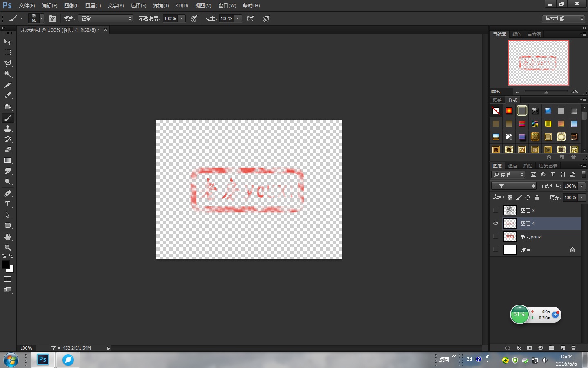Select the Zoom tool
The image size is (588, 368).
click(7, 247)
